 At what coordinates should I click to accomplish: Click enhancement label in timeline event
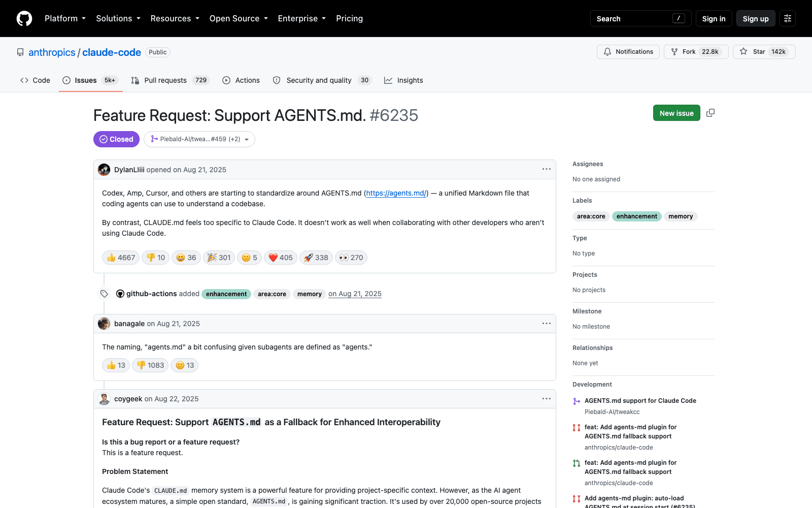226,294
